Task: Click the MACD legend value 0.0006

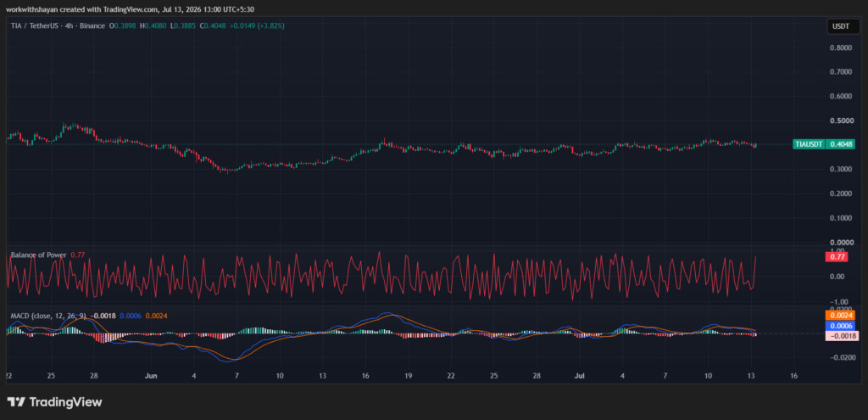Action: coord(131,316)
